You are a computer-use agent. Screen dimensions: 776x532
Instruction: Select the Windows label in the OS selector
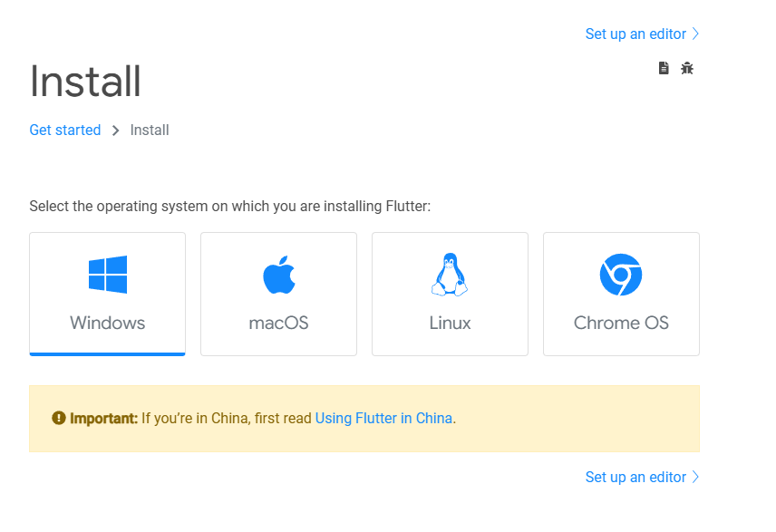(x=107, y=323)
